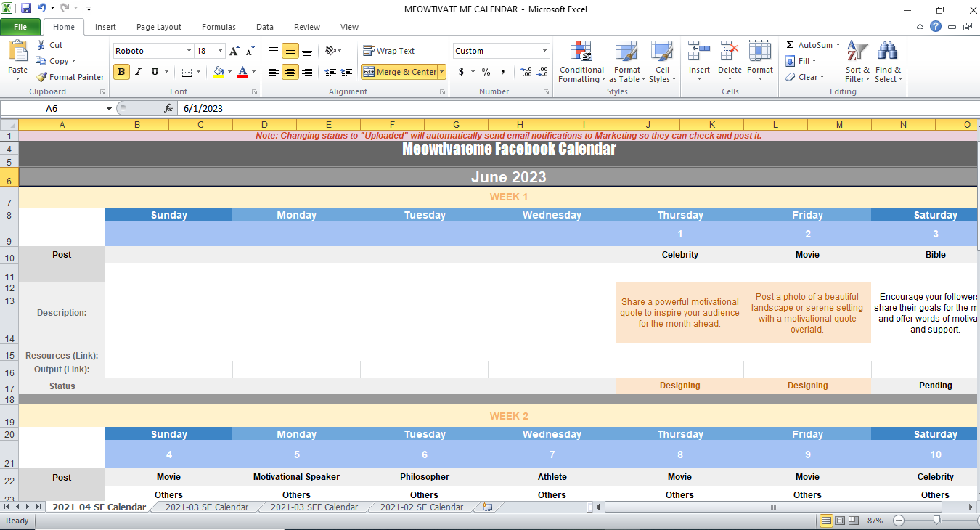Viewport: 980px width, 530px height.
Task: Adjust the zoom slider handle
Action: click(x=937, y=521)
